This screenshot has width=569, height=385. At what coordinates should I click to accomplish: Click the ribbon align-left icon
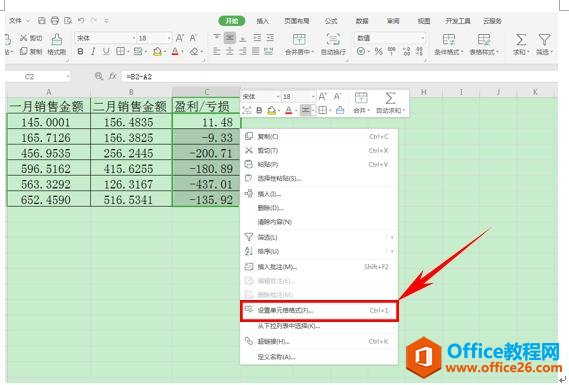click(x=217, y=52)
